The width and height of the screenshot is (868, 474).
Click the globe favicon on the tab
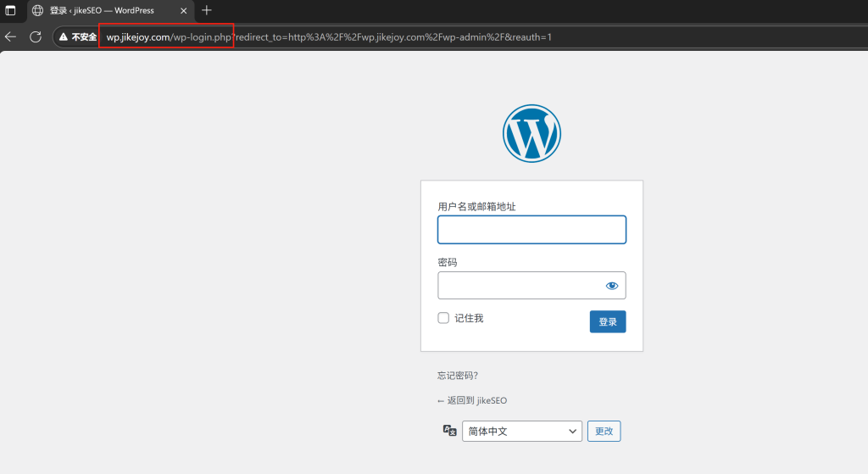coord(37,10)
